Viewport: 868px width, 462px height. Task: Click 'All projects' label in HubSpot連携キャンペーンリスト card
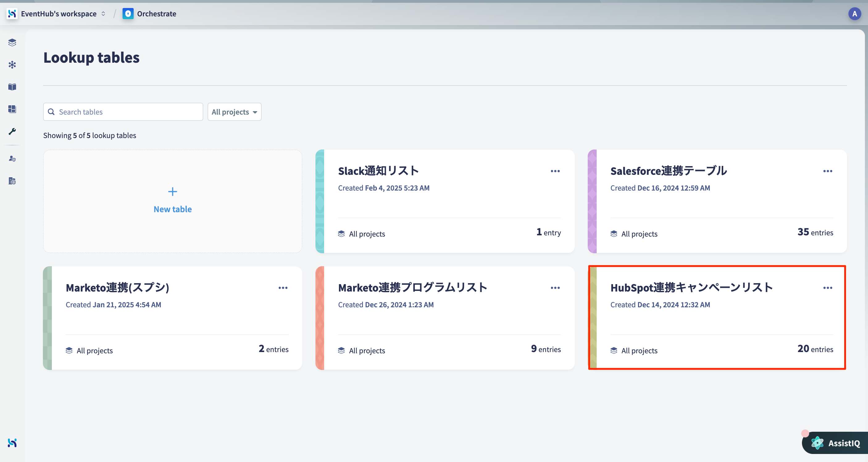[x=639, y=351]
